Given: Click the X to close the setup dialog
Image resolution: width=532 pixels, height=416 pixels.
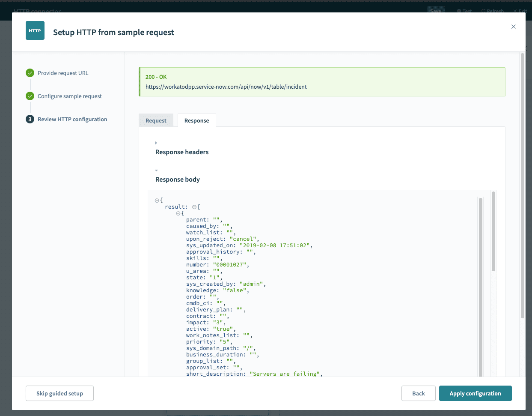Looking at the screenshot, I should pyautogui.click(x=513, y=27).
